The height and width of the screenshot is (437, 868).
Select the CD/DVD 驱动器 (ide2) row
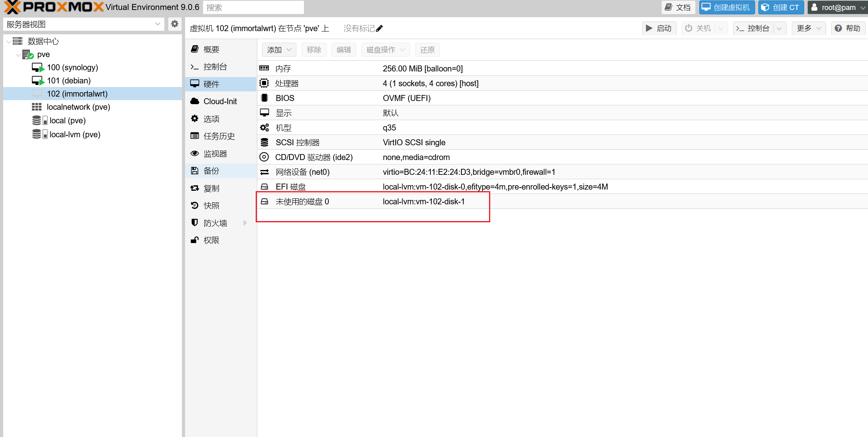coord(562,157)
